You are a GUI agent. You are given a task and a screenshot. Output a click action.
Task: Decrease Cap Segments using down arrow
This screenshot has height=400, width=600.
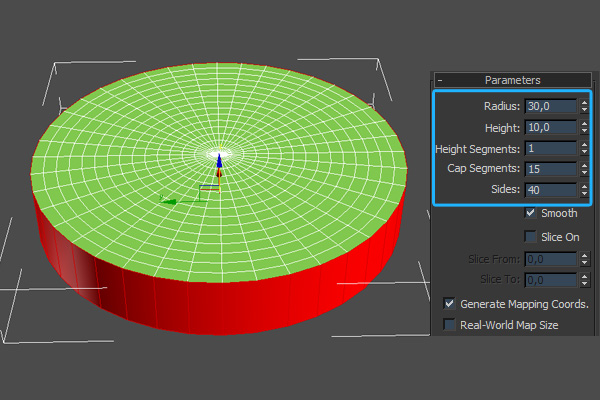point(584,174)
